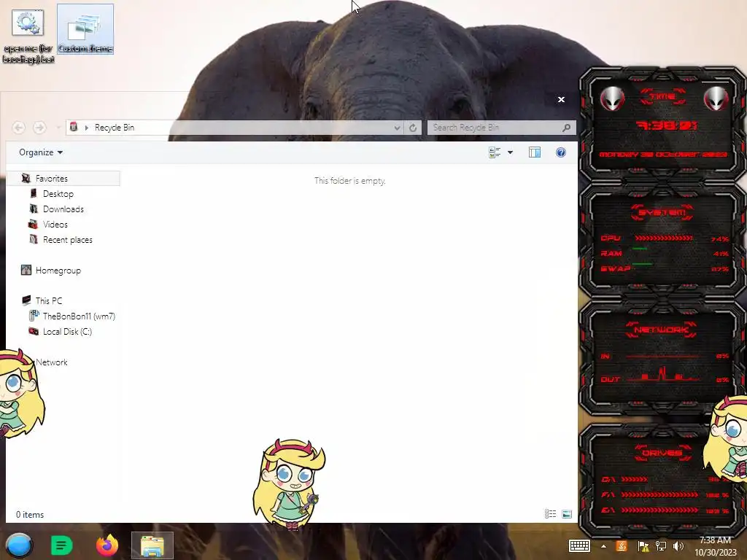This screenshot has height=560, width=747.
Task: Open Action Center flag icon
Action: pos(643,546)
